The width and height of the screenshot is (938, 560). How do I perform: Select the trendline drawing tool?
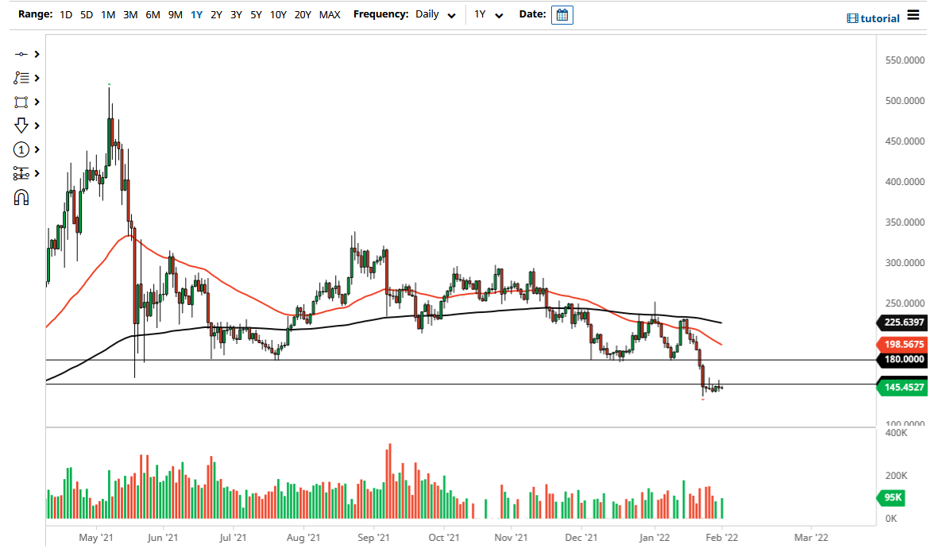pos(21,54)
